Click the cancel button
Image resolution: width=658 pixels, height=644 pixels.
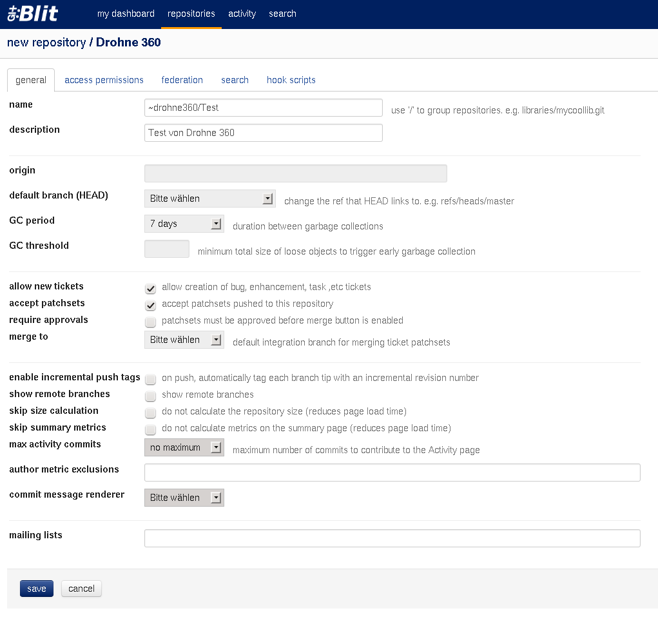(81, 589)
